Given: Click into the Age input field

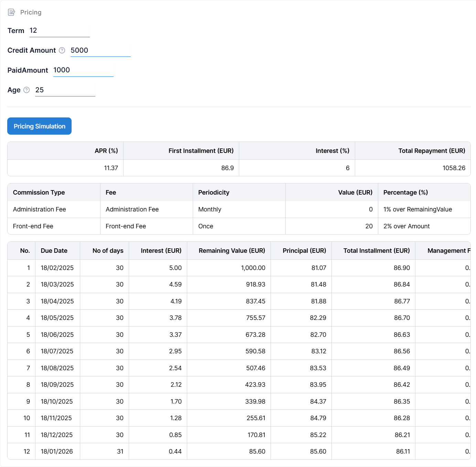Looking at the screenshot, I should (x=65, y=90).
